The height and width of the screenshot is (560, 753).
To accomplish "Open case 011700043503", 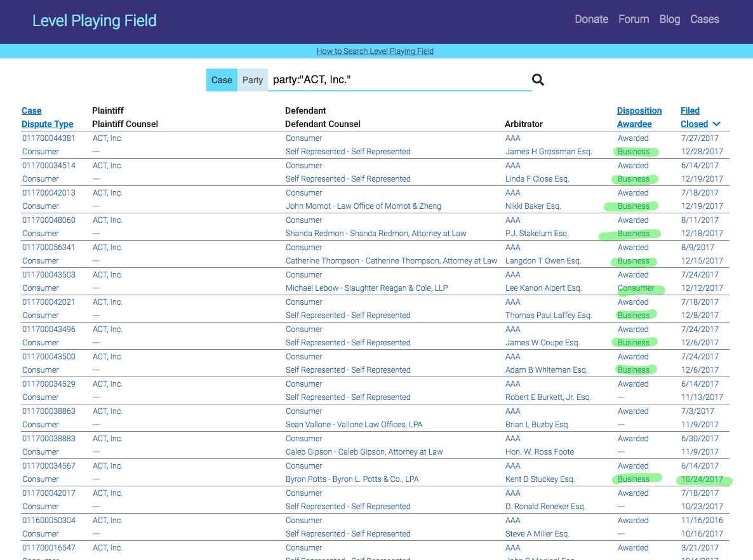I will 48,275.
